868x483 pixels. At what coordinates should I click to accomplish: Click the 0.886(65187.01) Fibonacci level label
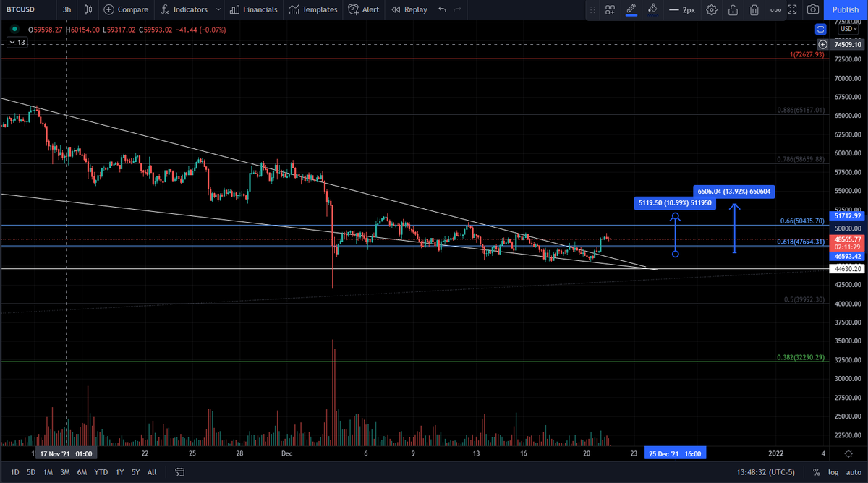[x=801, y=110]
